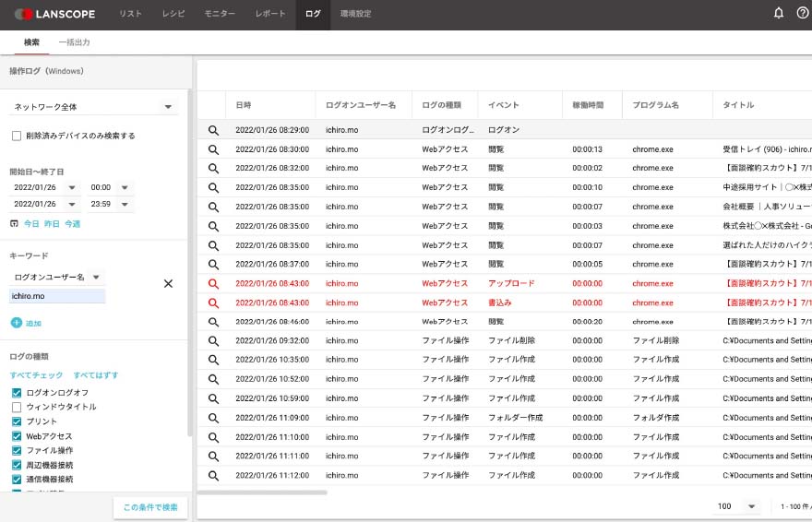Click すべてチェック link
This screenshot has height=522, width=812.
tap(36, 375)
